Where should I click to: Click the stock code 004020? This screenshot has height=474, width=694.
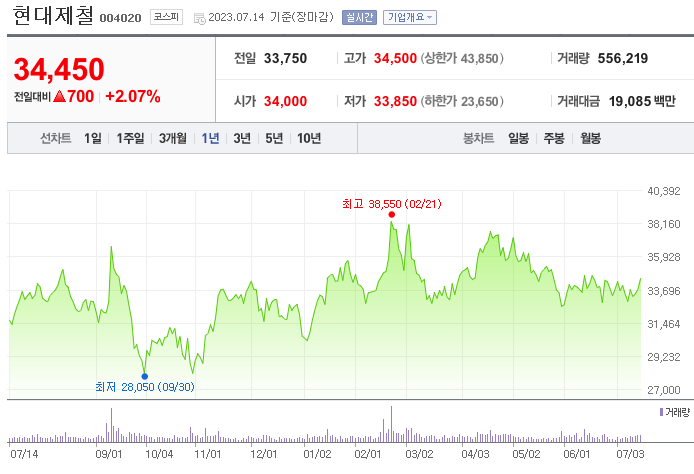tap(120, 18)
